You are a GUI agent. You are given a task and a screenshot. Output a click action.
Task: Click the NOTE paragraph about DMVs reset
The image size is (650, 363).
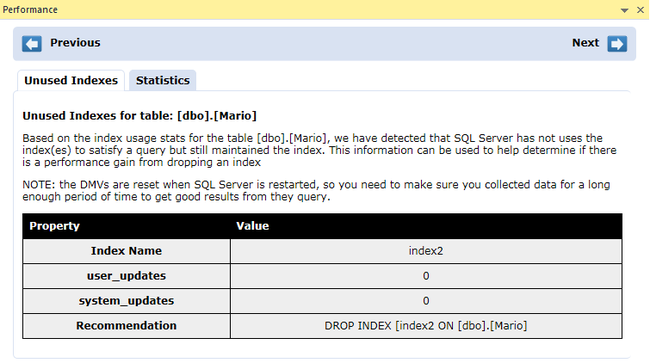coord(316,191)
